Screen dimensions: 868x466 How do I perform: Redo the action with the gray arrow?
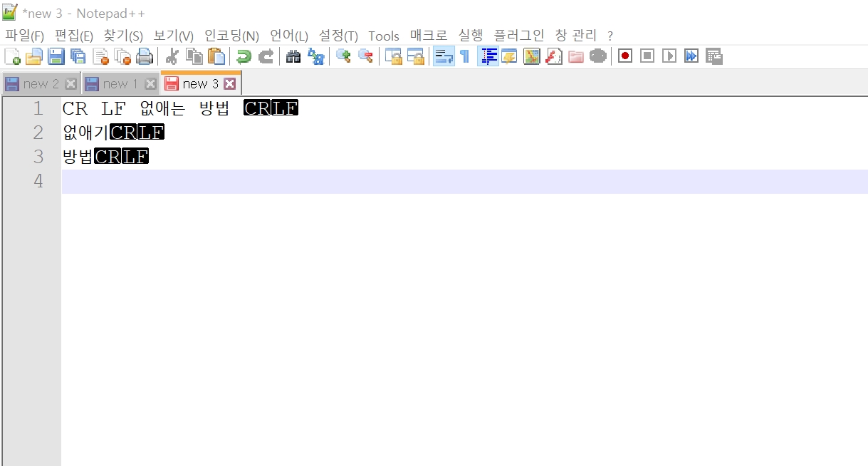[266, 56]
